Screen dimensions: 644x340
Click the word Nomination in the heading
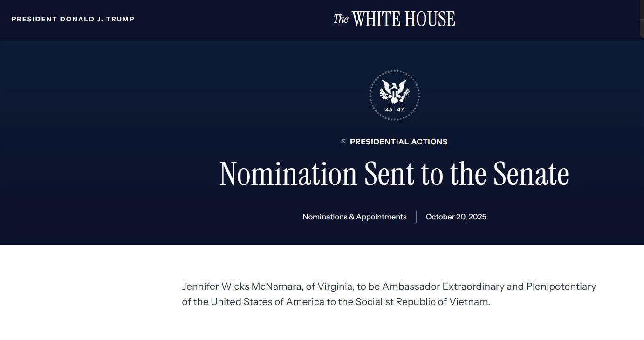click(288, 174)
